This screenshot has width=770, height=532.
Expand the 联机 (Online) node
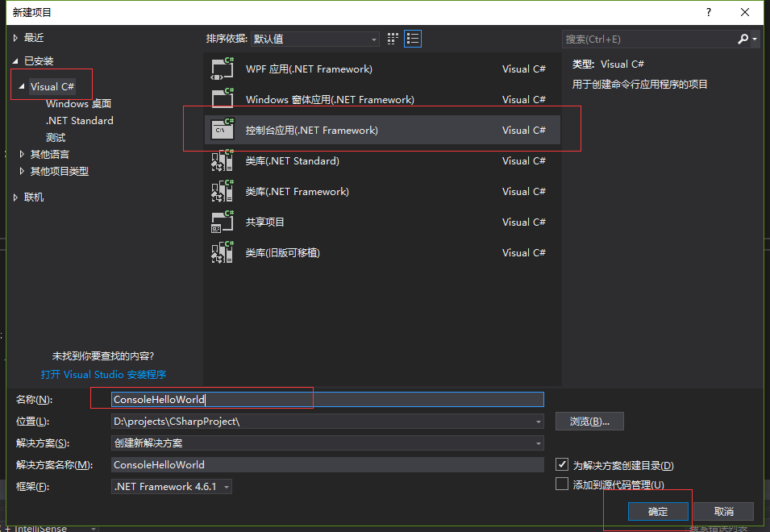(15, 197)
